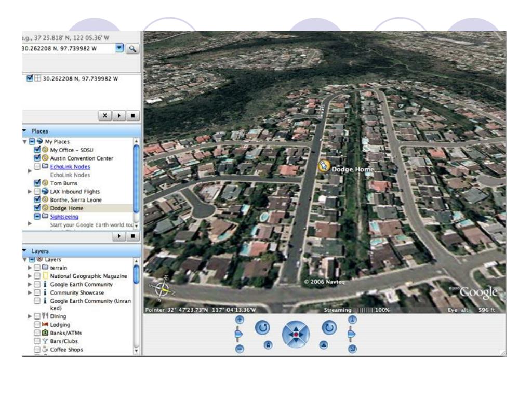532x399 pixels.
Task: Play tour button below Places list
Action: [119, 236]
